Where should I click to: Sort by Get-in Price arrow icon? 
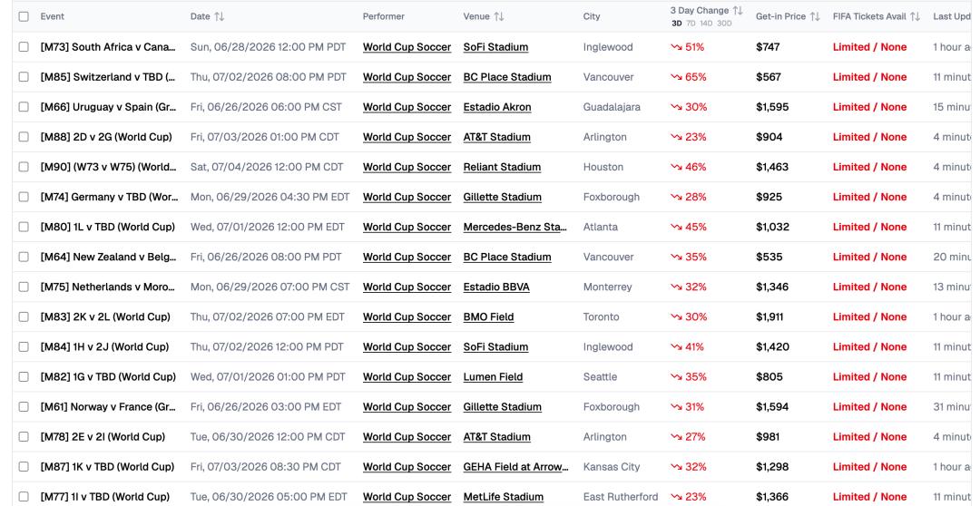(x=815, y=17)
